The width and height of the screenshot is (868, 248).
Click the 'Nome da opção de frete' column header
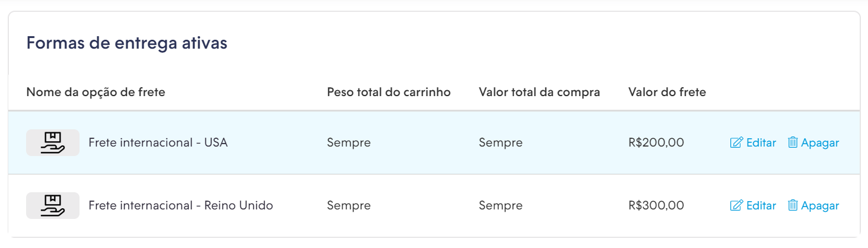click(96, 92)
